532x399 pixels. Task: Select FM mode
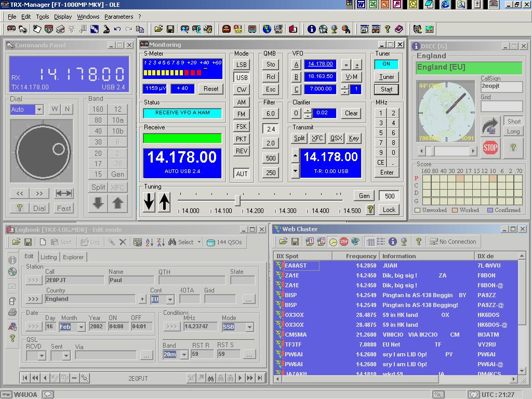[x=242, y=114]
